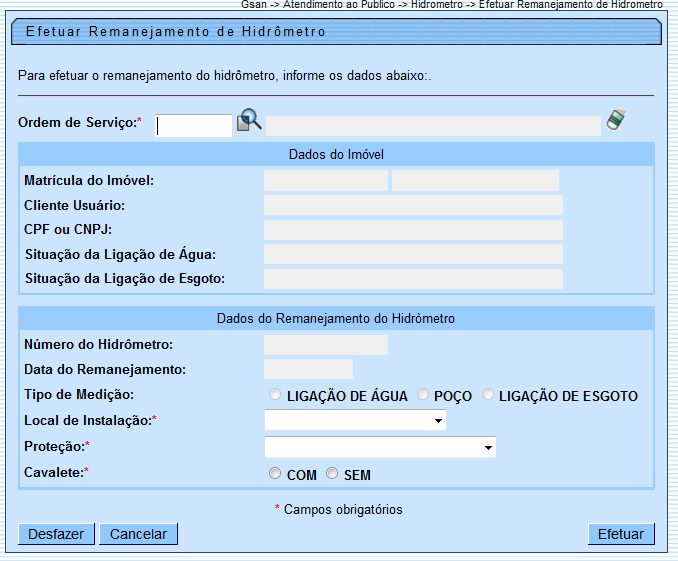Click the magnifier icon to search Ordem de Serviço
The height and width of the screenshot is (561, 678).
click(249, 121)
